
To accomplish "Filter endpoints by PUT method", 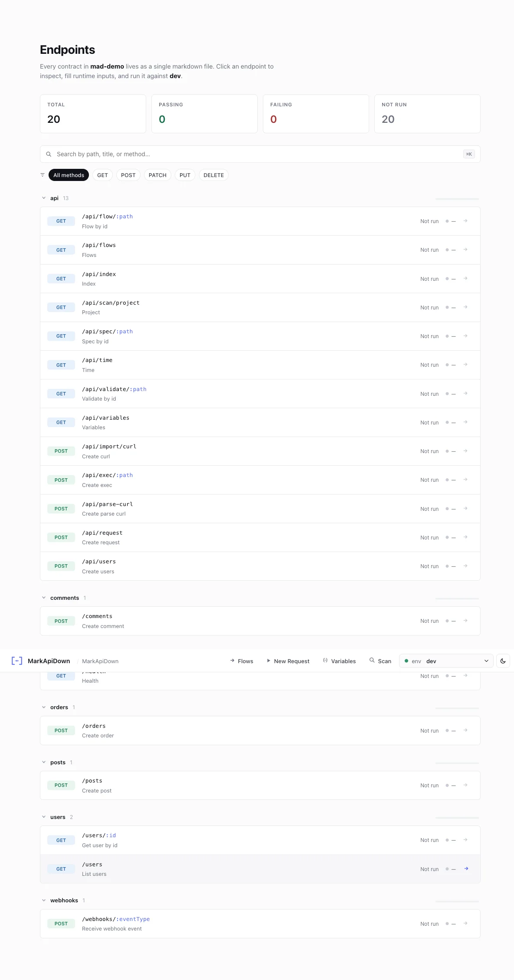I will click(185, 175).
